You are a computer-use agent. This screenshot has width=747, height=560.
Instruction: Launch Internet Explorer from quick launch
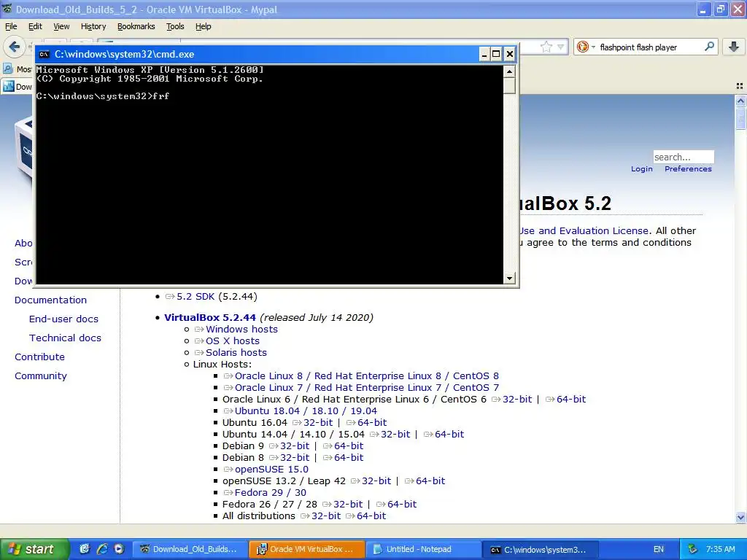tap(102, 549)
